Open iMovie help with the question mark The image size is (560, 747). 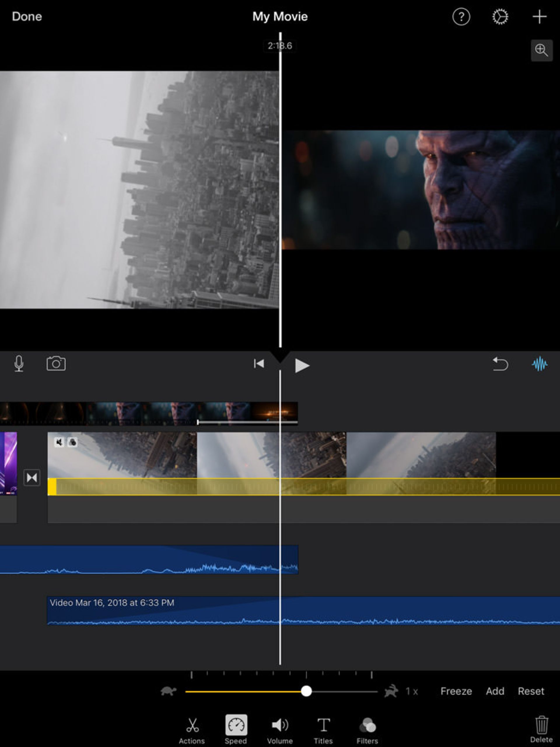461,16
